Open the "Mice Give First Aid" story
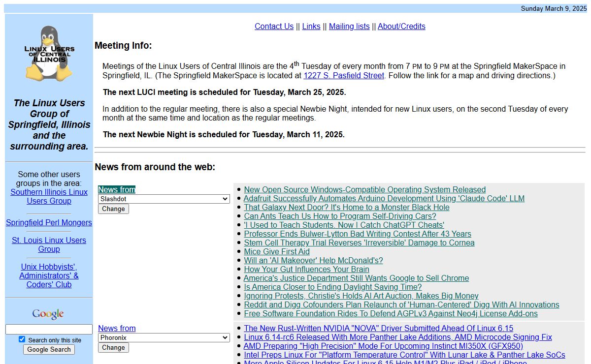This screenshot has width=591, height=364. point(277,252)
